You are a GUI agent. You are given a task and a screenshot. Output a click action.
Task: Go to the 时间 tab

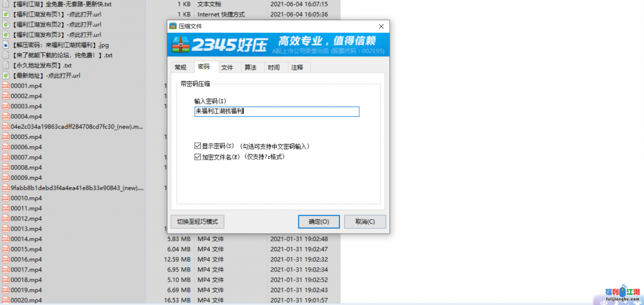click(x=274, y=67)
